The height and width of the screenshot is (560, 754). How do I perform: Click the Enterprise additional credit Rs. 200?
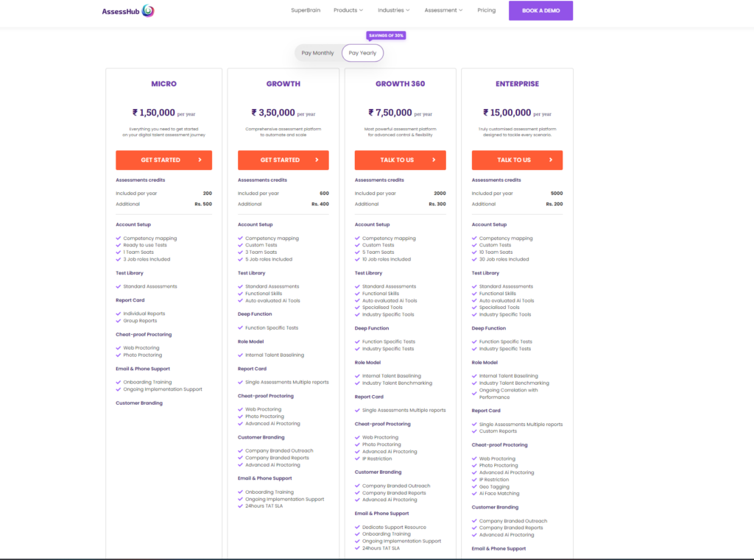coord(554,204)
